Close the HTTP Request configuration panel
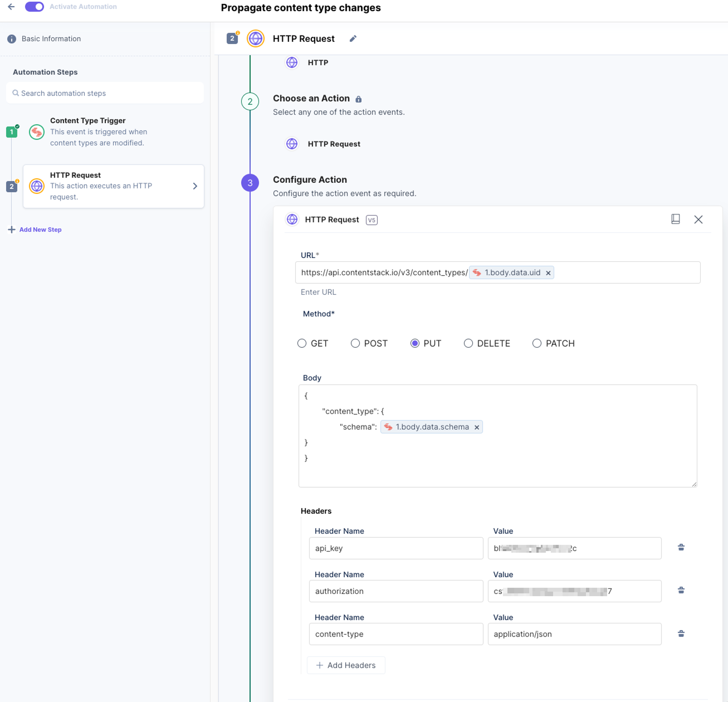The height and width of the screenshot is (702, 728). tap(698, 219)
